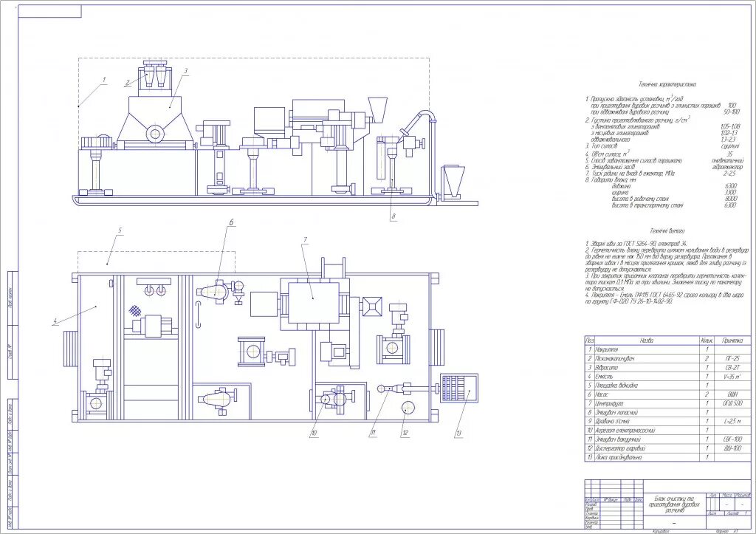Select table row 'Вібросито'
Image resolution: width=756 pixels, height=534 pixels.
click(667, 368)
